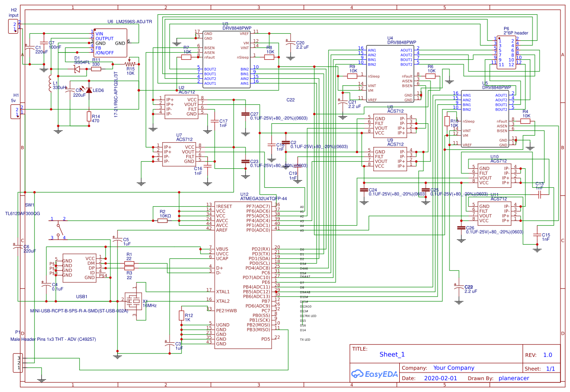Click the 'U6 LM2596S-ADJ/TR' label
The width and height of the screenshot is (570, 392).
pyautogui.click(x=129, y=22)
